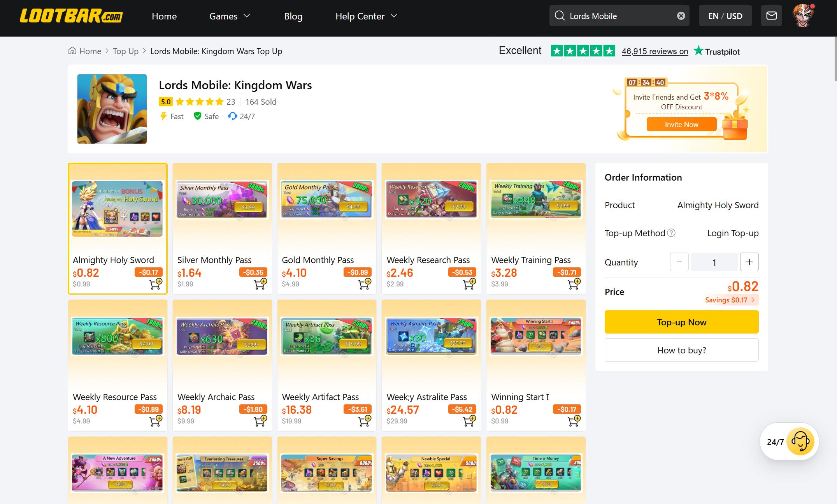Select the Gold Monthly Pass product image
837x504 pixels.
point(327,199)
